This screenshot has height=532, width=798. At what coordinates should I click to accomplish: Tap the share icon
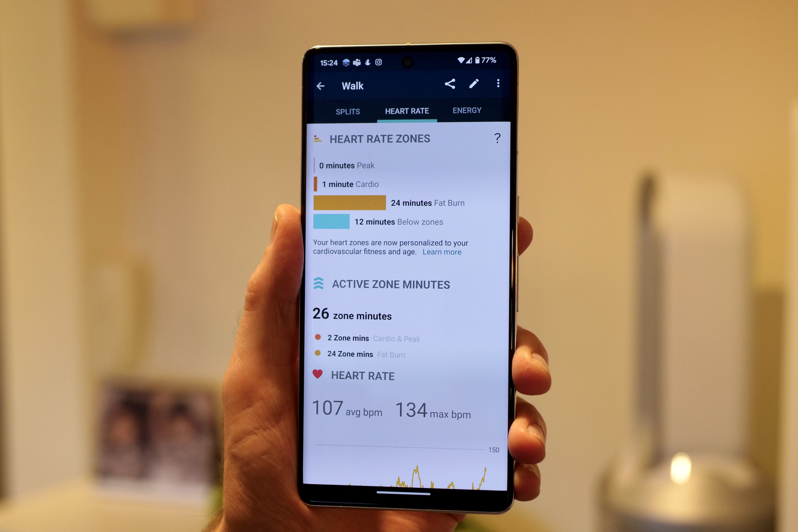pos(450,84)
